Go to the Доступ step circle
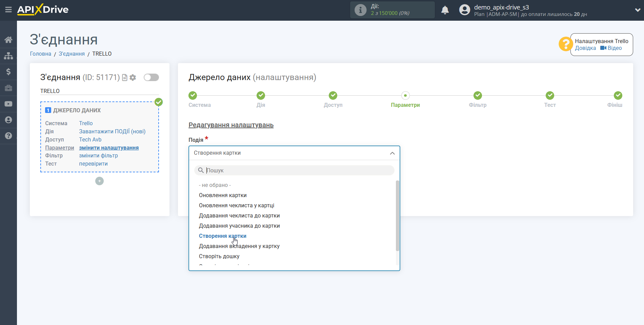Viewport: 644px width, 325px height. [333, 95]
